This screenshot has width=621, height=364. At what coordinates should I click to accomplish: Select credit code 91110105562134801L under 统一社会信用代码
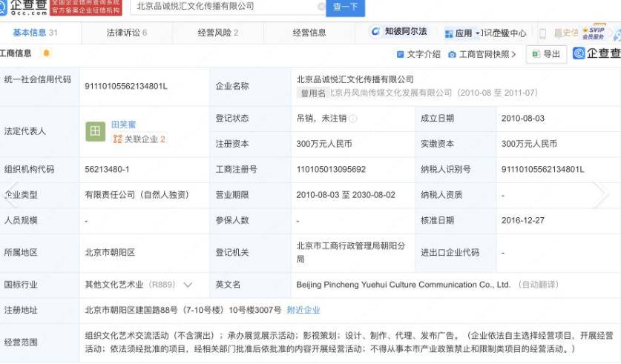pyautogui.click(x=126, y=86)
